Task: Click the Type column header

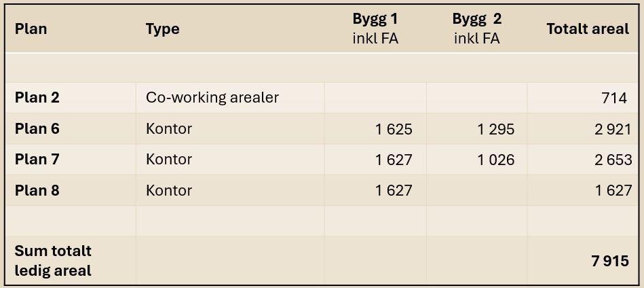Action: coord(163,29)
